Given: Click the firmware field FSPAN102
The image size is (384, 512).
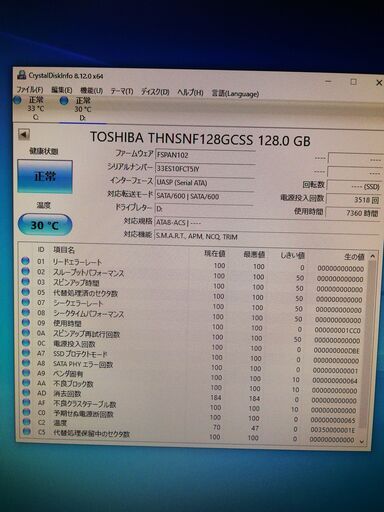Looking at the screenshot, I should coord(205,155).
